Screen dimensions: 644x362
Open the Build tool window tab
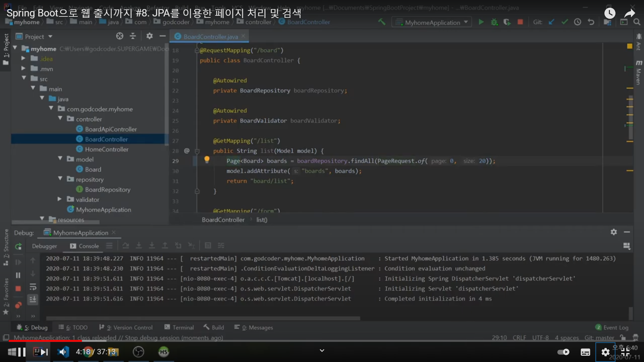point(214,327)
